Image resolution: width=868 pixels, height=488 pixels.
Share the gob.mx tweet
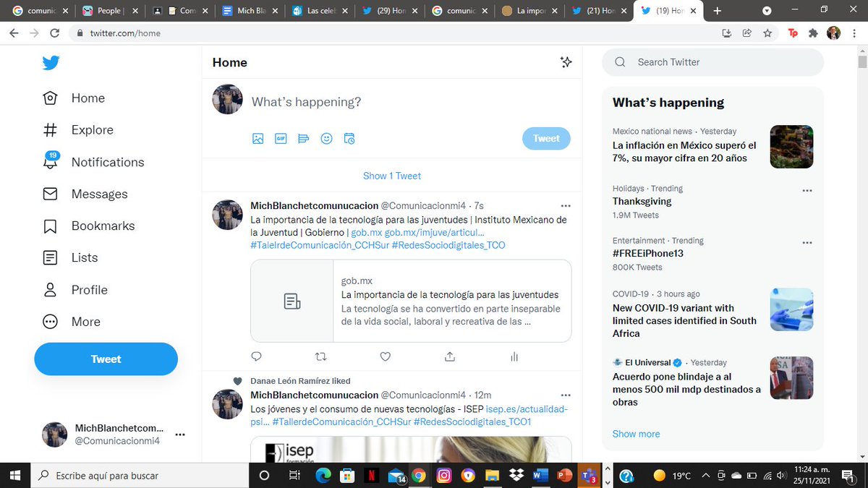click(450, 356)
